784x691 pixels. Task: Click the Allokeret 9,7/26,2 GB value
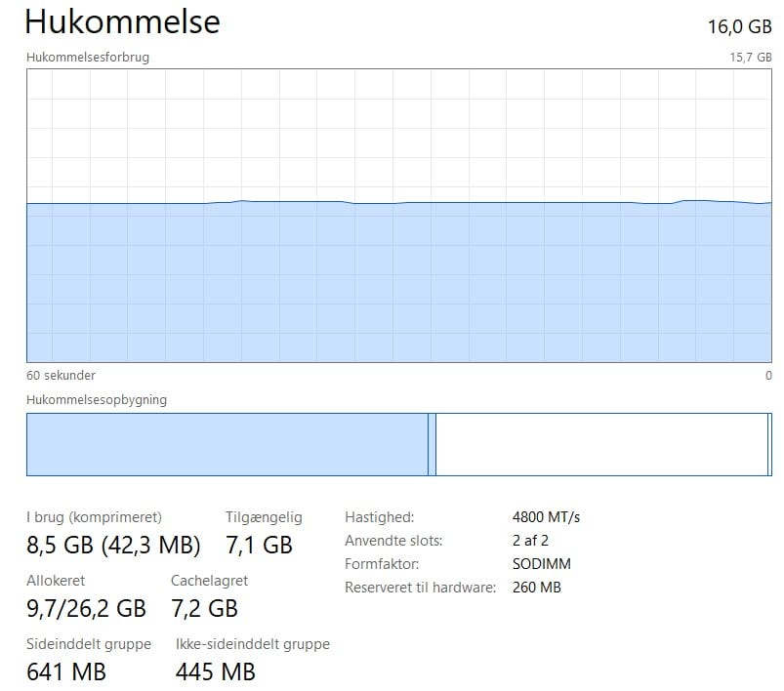click(86, 609)
